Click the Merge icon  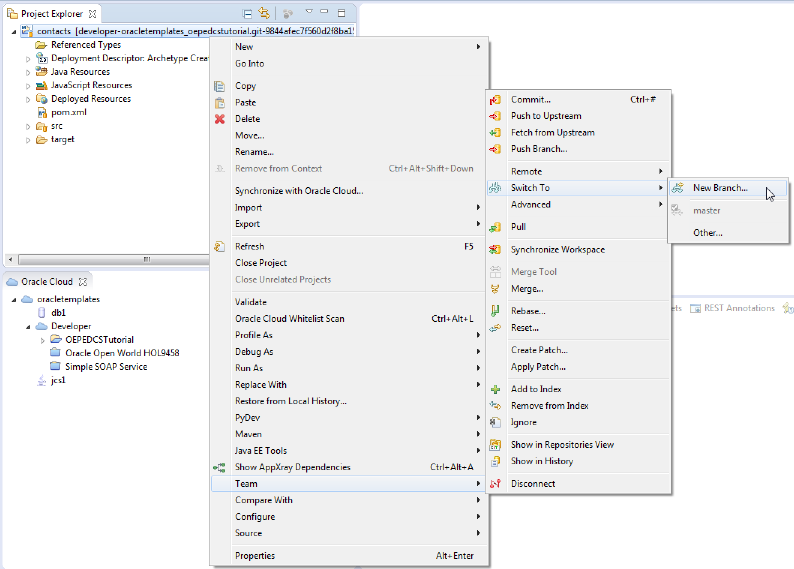495,289
